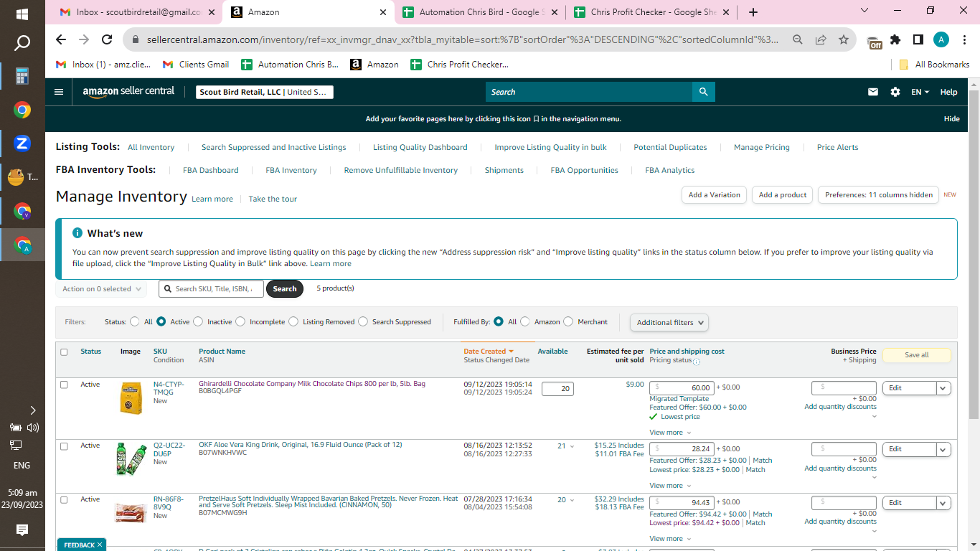
Task: Click the Save all button
Action: 916,355
